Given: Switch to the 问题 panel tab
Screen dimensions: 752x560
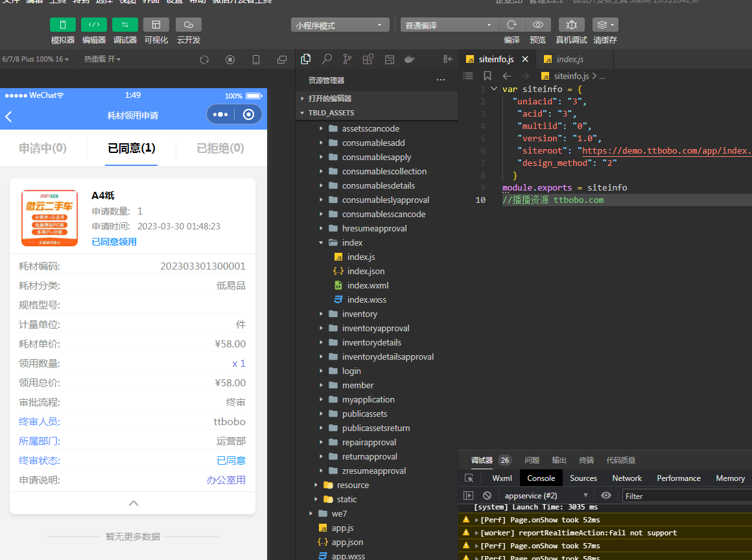Looking at the screenshot, I should 532,460.
